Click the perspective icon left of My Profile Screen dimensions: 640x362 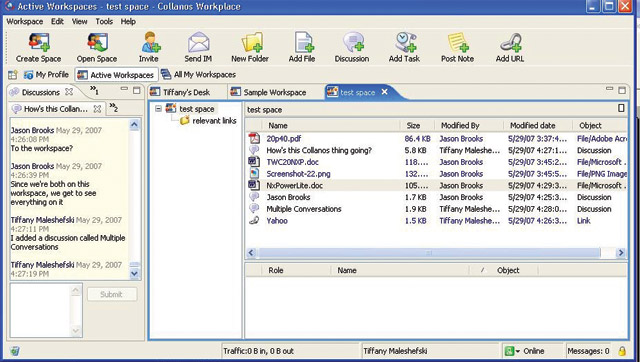(13, 75)
